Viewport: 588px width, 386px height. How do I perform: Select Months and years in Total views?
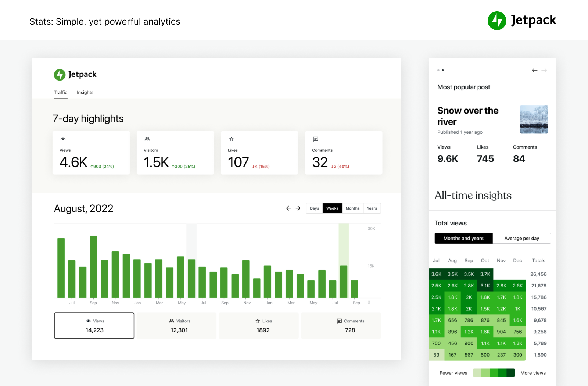tap(463, 238)
